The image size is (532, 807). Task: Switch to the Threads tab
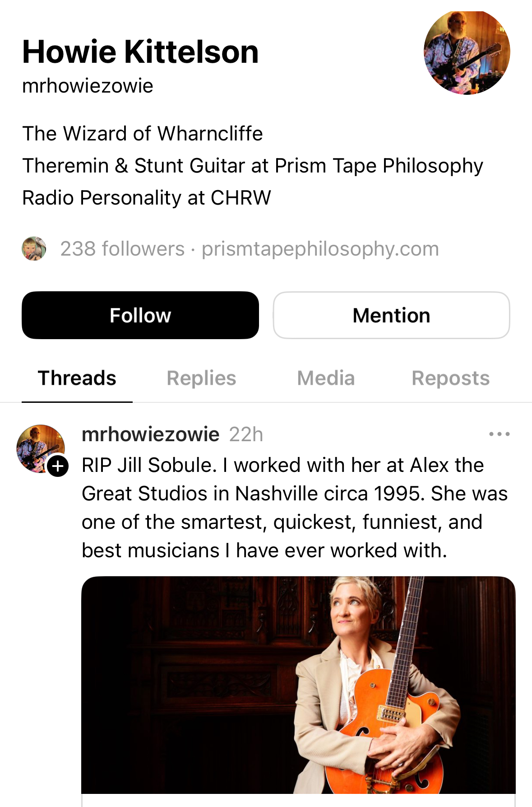point(77,378)
